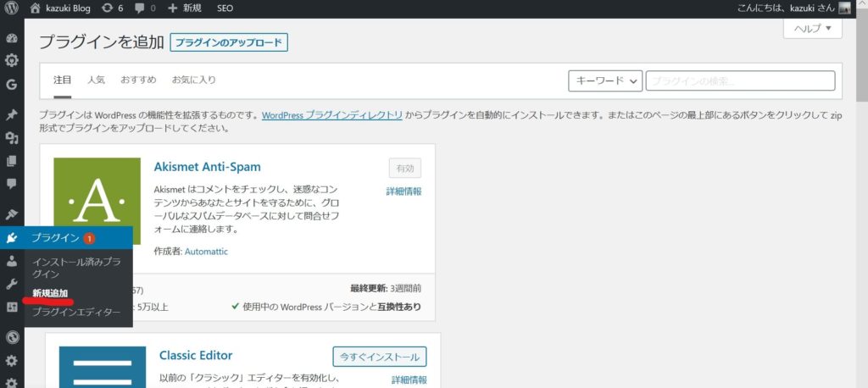Click the 新規 plus item in admin bar
The width and height of the screenshot is (868, 388).
(184, 8)
